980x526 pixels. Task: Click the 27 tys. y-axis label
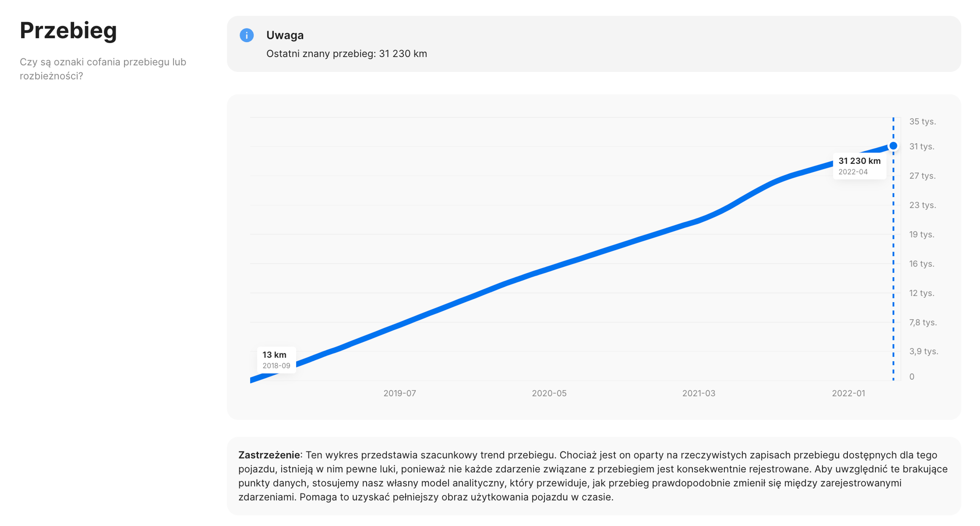(922, 176)
